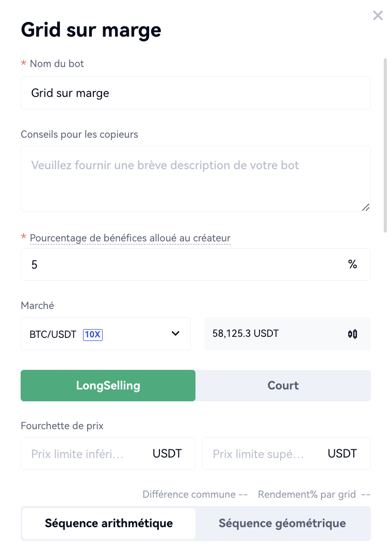Click the 10X leverage badge
Screen dimensions: 392x554
click(93, 334)
